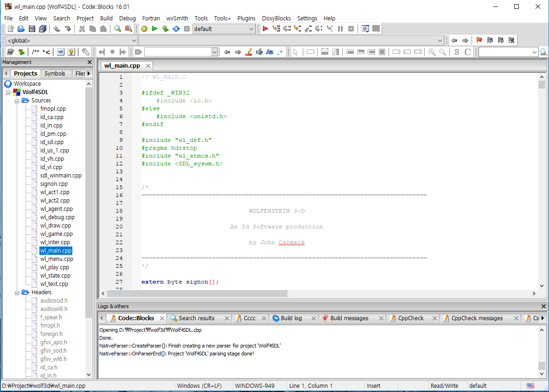Click Build and run icon

click(x=165, y=29)
